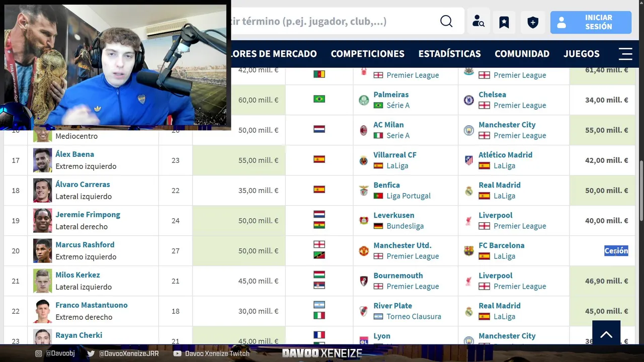Open the bookmarked watchlist icon
This screenshot has height=362, width=644.
coord(504,22)
